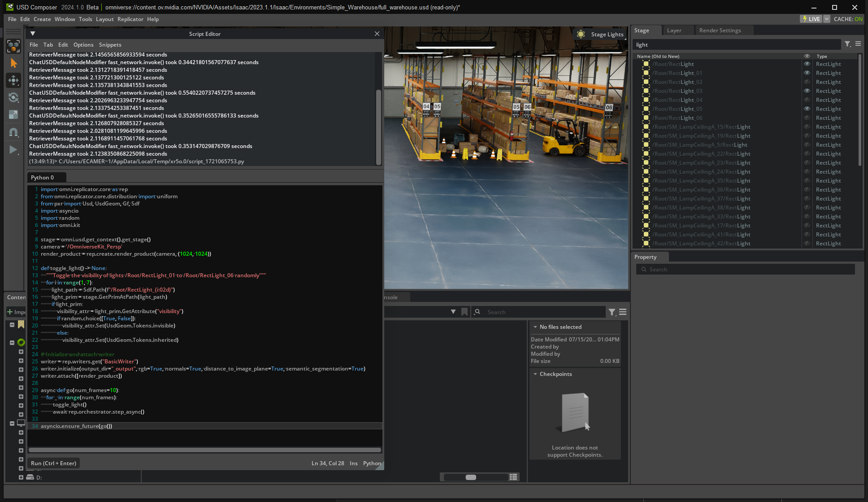This screenshot has width=868, height=502.
Task: Open the Content browser hamburger options menu
Action: [623, 312]
